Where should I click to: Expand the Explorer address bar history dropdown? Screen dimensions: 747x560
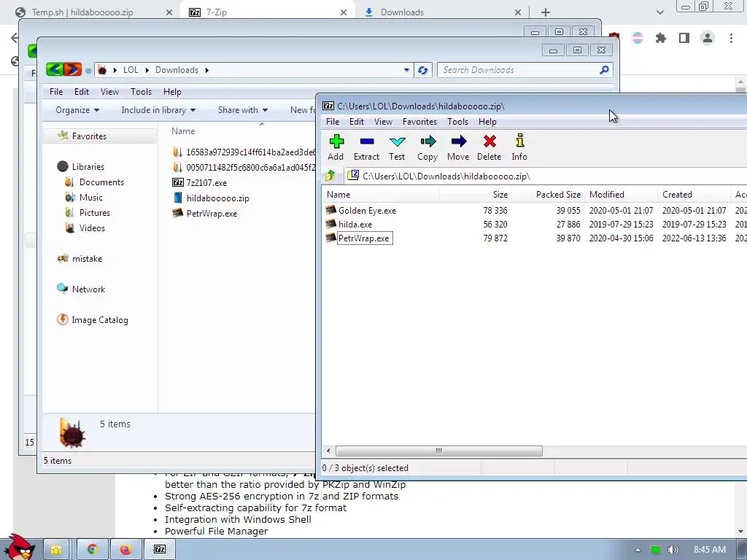(x=406, y=70)
